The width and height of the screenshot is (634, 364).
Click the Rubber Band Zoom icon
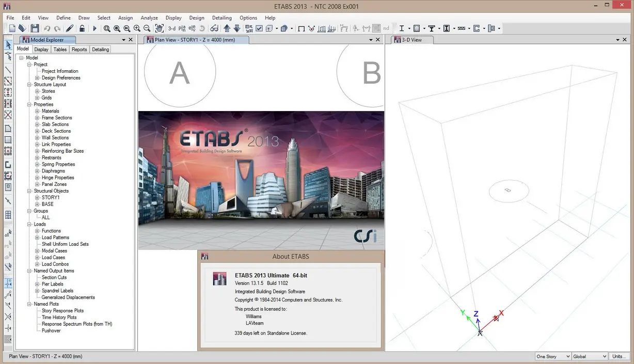[x=106, y=28]
